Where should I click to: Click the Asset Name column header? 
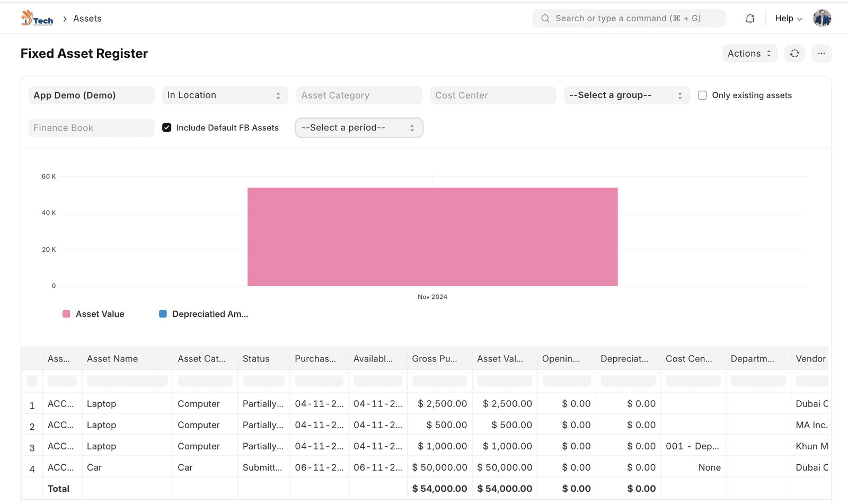[112, 359]
